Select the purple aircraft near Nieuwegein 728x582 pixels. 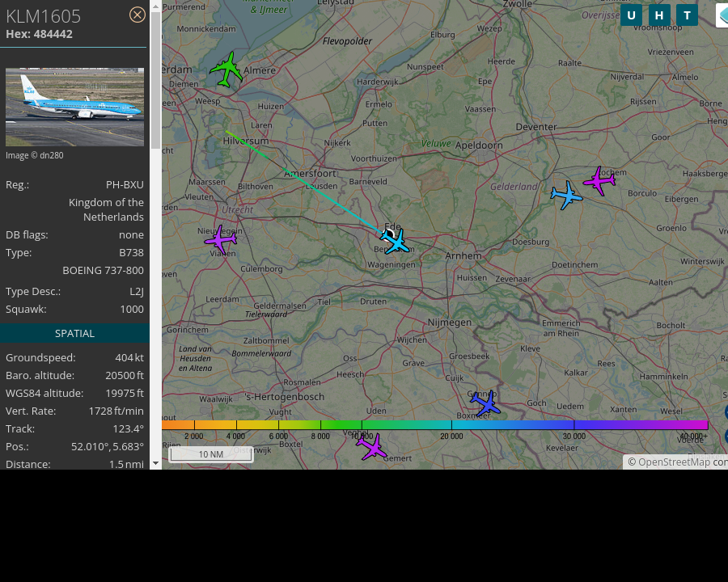pos(221,239)
